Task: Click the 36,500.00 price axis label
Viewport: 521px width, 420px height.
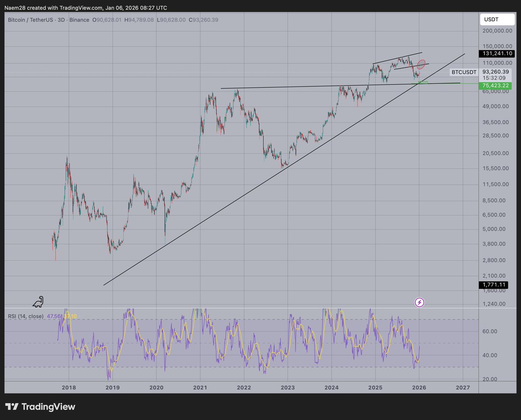Action: [x=497, y=122]
